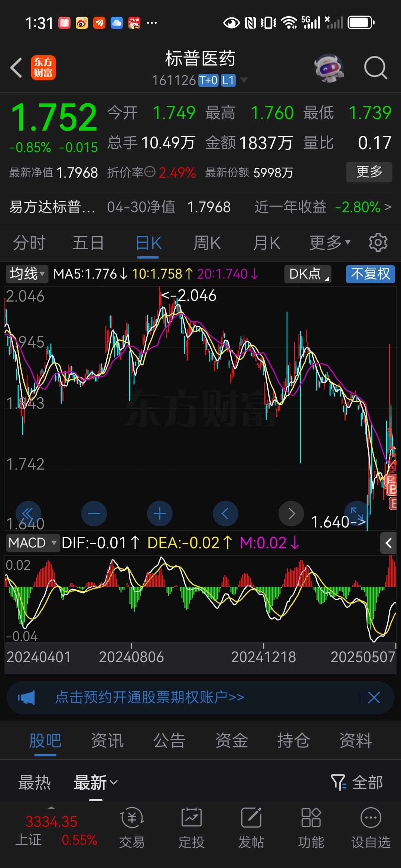401x868 pixels.
Task: Tap the 20241218 date marker on timeline
Action: click(264, 657)
